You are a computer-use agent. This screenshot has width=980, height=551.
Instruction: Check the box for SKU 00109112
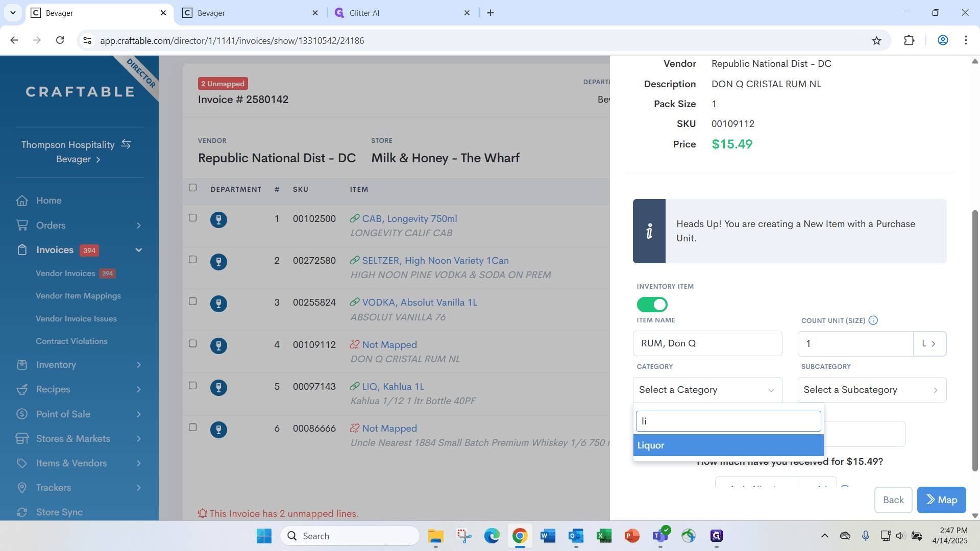pos(192,344)
